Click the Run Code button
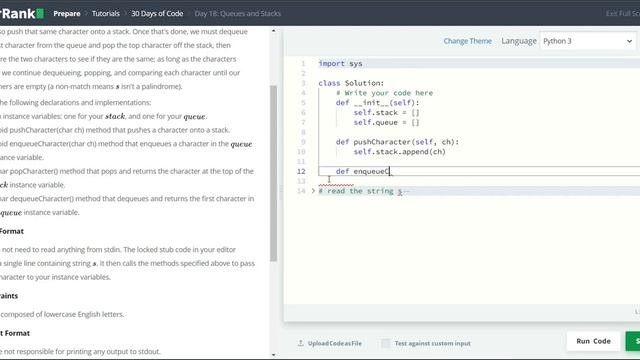This screenshot has height=360, width=640. pyautogui.click(x=593, y=341)
